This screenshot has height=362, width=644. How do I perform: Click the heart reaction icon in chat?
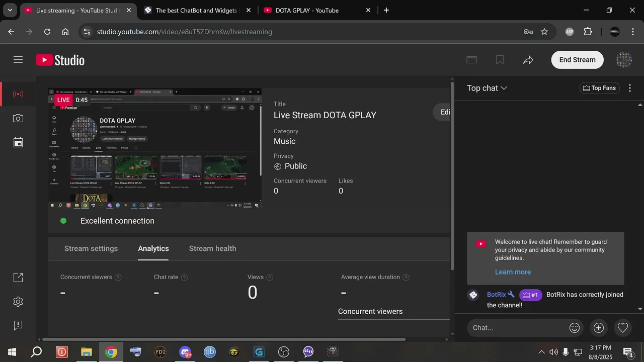click(x=623, y=328)
